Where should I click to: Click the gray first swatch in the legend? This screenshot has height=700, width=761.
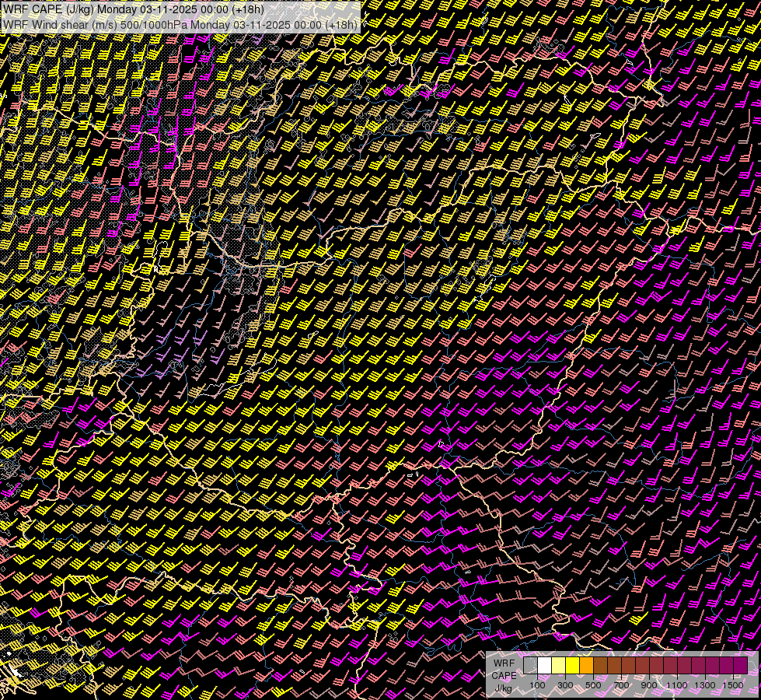pos(530,666)
